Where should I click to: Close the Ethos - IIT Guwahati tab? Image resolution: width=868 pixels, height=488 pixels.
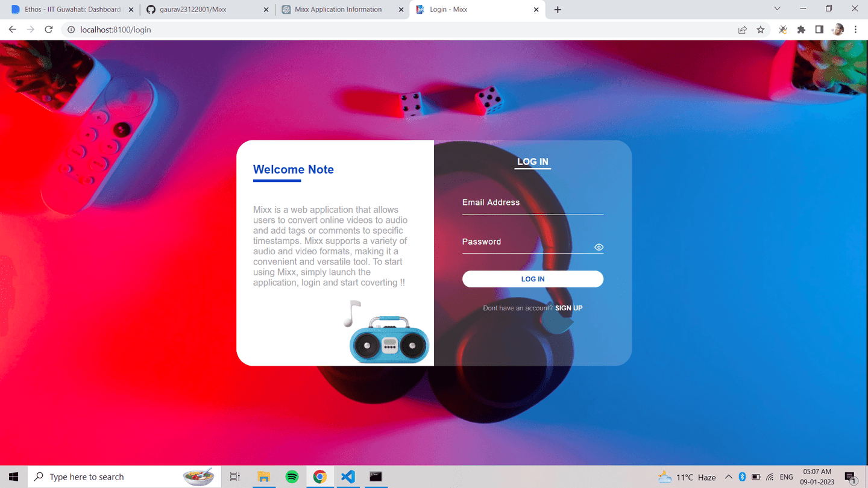131,10
